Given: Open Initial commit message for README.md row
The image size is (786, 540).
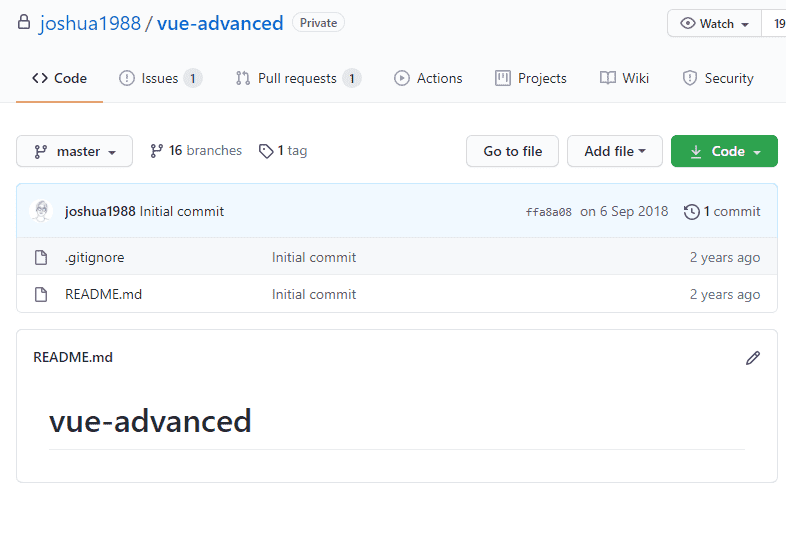Looking at the screenshot, I should click(x=314, y=294).
